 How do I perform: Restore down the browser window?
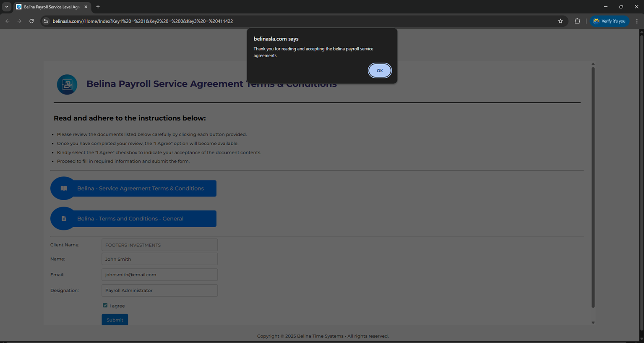621,7
